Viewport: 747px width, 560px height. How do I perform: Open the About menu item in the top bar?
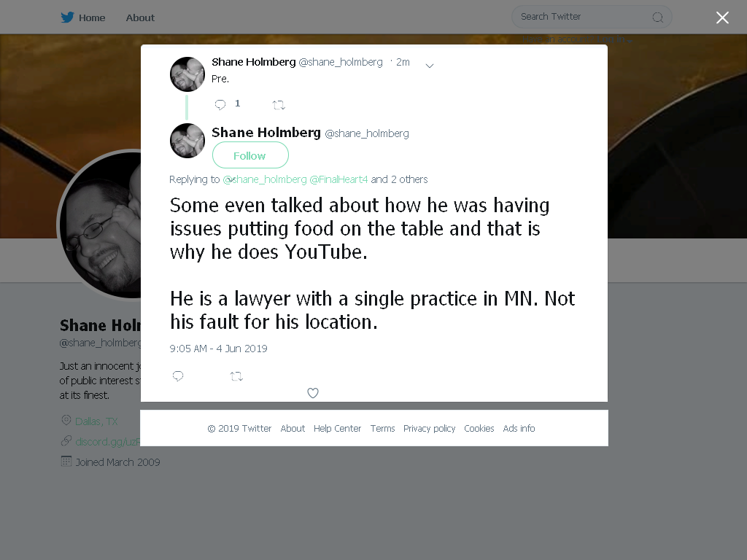coord(140,17)
